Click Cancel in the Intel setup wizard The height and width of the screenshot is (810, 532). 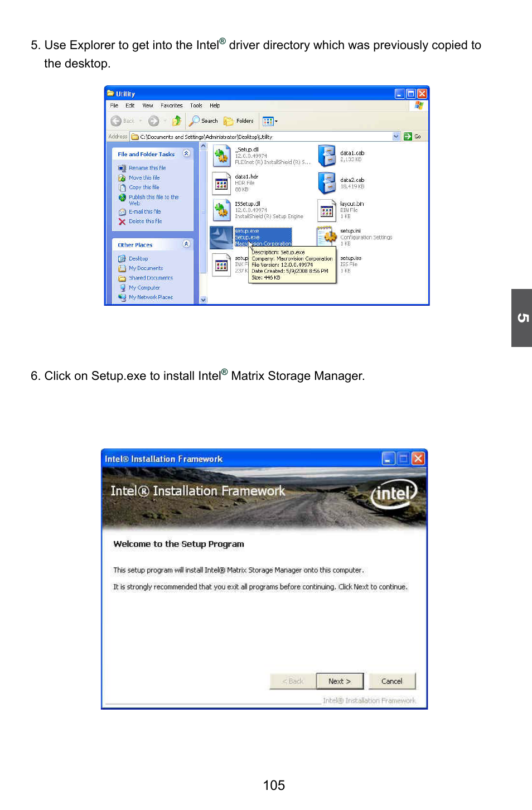[x=391, y=681]
